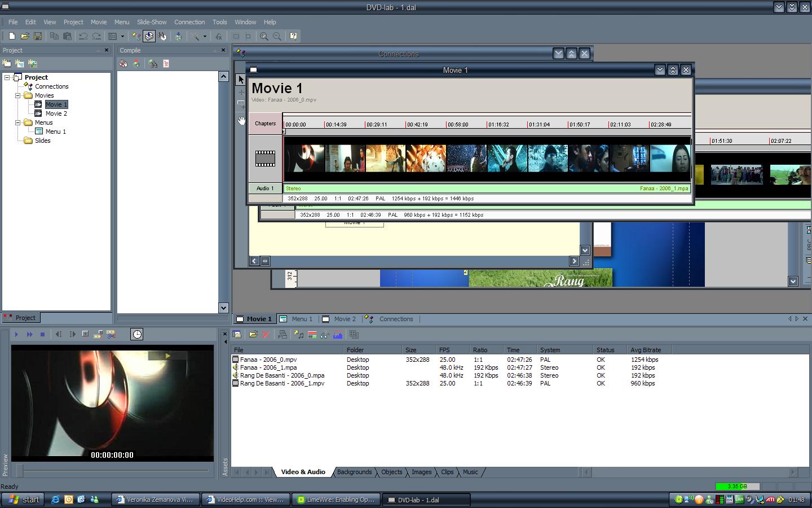Create a new project with New icon
This screenshot has width=812, height=508.
click(12, 36)
